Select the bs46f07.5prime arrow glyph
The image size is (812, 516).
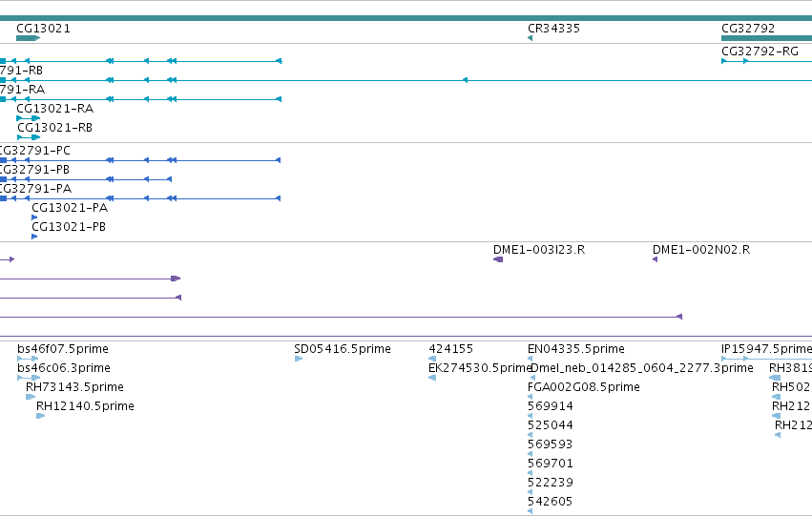28,359
